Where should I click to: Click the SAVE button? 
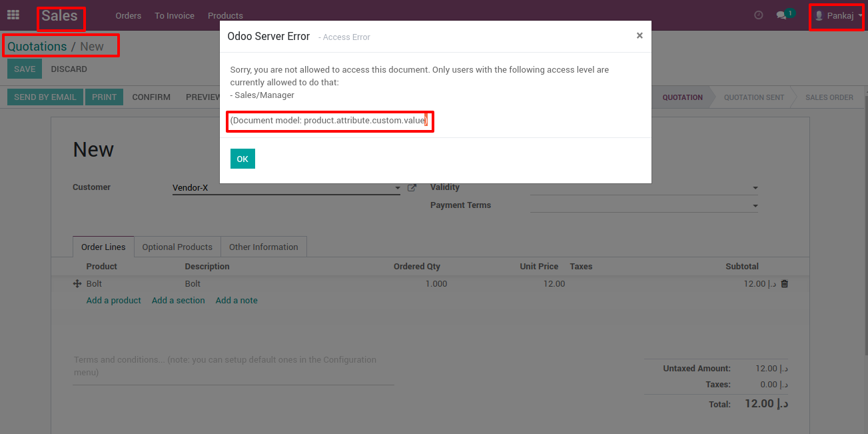coord(24,69)
